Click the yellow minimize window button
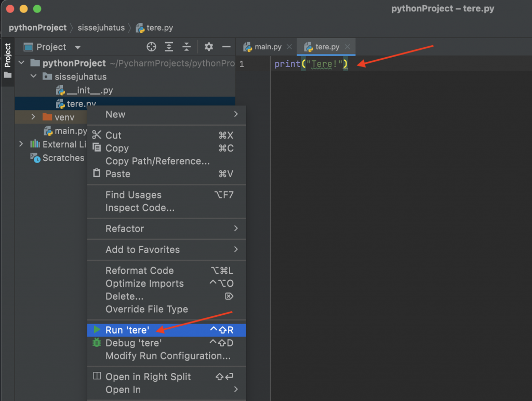The image size is (532, 401). (24, 9)
